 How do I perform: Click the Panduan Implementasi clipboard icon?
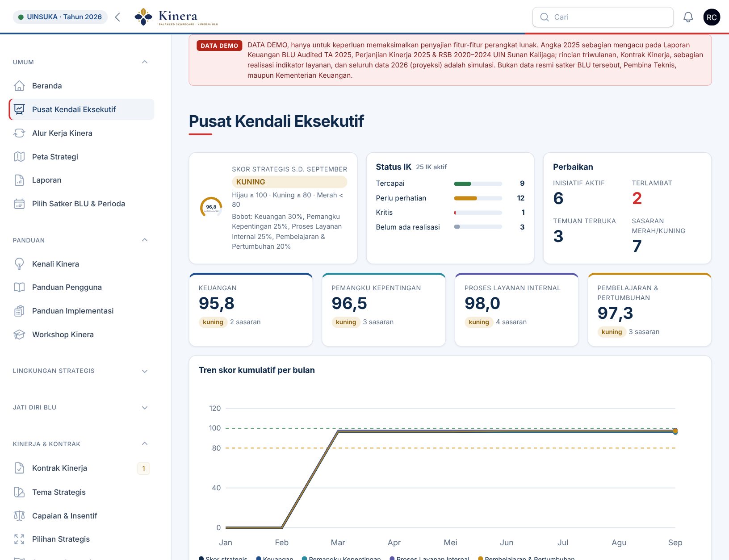(19, 311)
